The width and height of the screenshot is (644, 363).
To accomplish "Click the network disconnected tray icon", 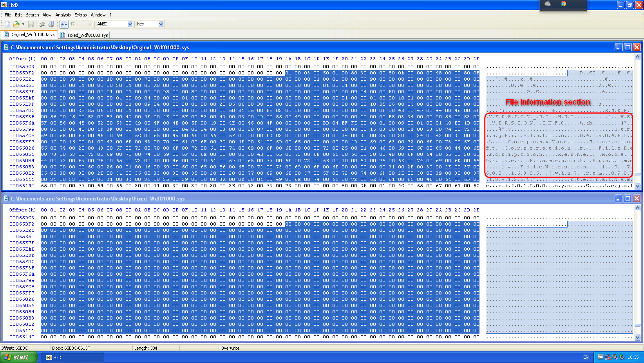I will (x=608, y=357).
